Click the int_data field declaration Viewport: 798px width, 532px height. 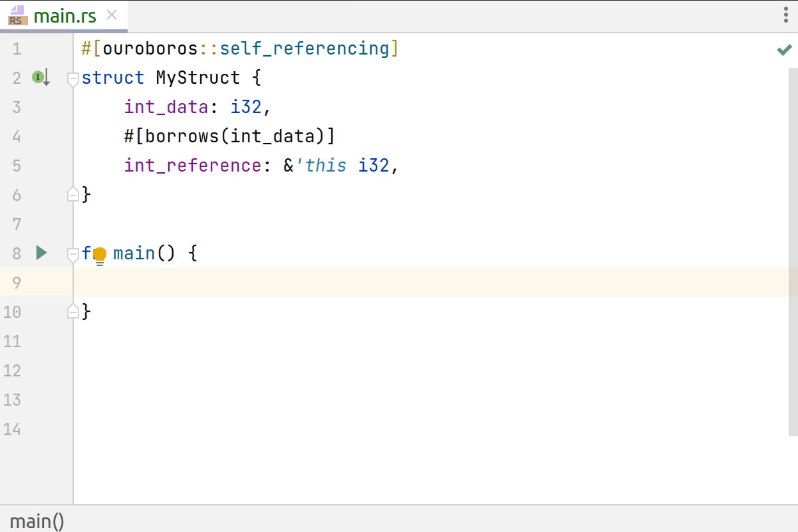click(166, 107)
